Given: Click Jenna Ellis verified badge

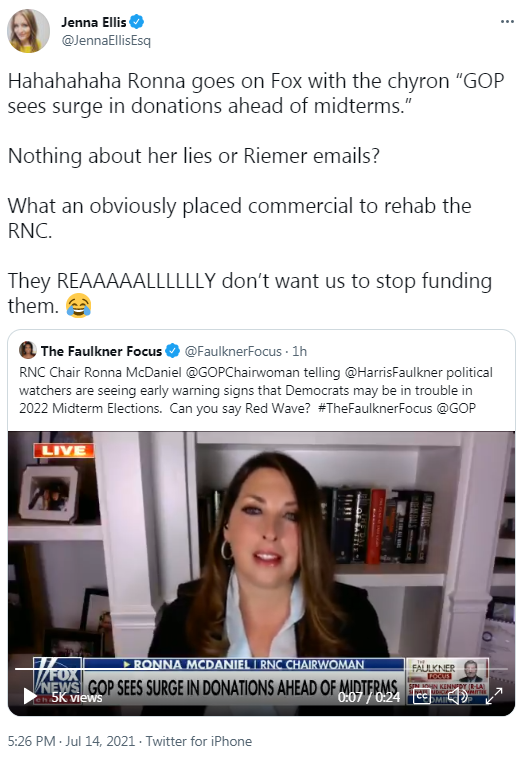Looking at the screenshot, I should click(137, 22).
